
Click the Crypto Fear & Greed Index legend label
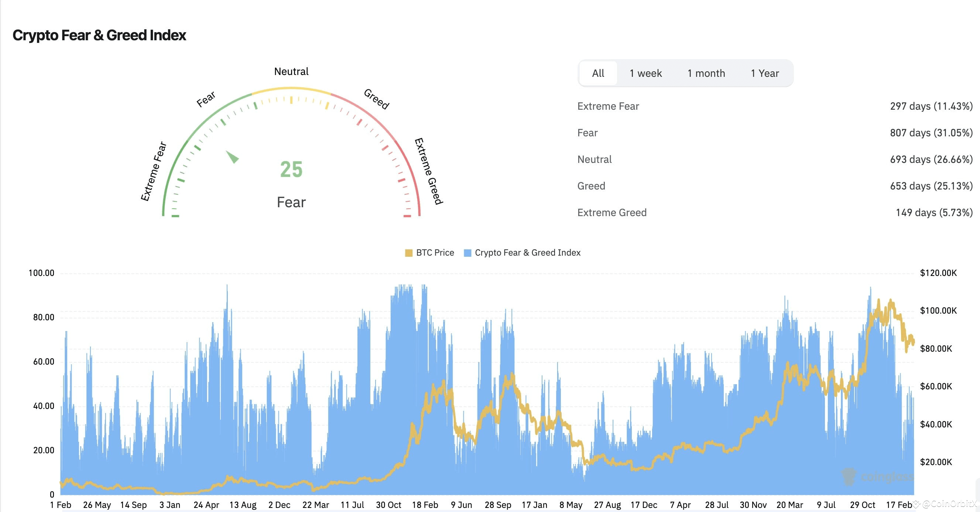tap(527, 253)
